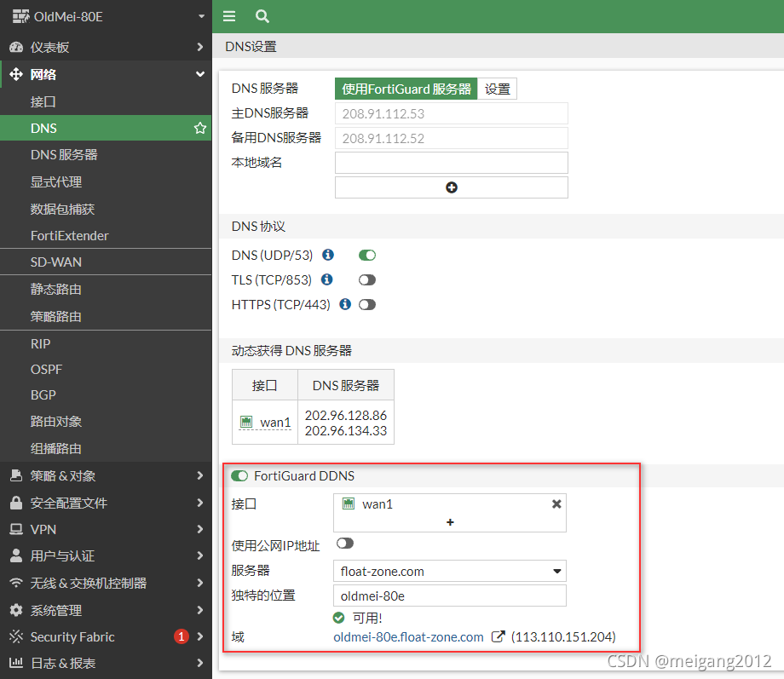Select the 设置 (specify) DNS server option
784x679 pixels.
click(497, 89)
